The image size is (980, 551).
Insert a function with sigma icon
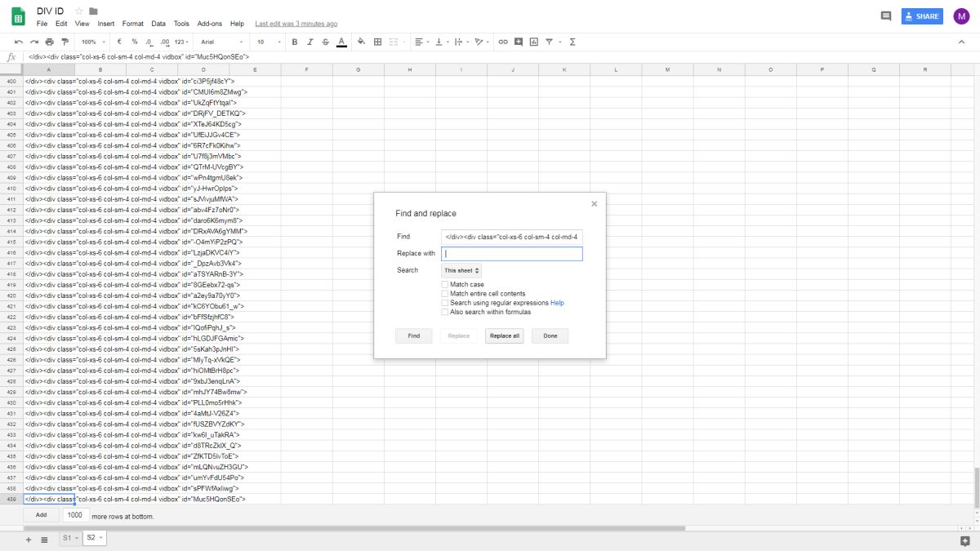(572, 42)
